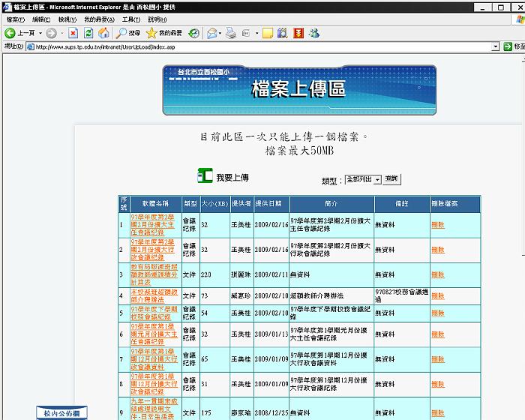Open the 檢視(V) menu
Image resolution: width=525 pixels, height=420 pixels.
coord(67,19)
